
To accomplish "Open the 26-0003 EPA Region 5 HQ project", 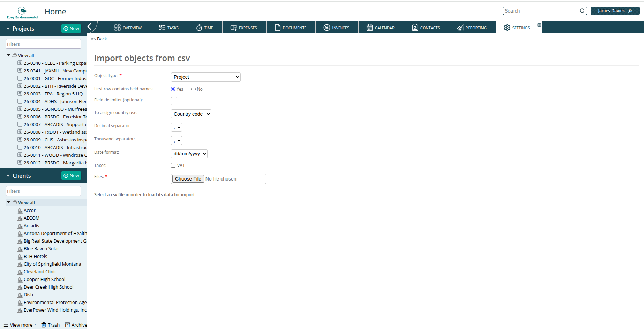I will (x=50, y=94).
